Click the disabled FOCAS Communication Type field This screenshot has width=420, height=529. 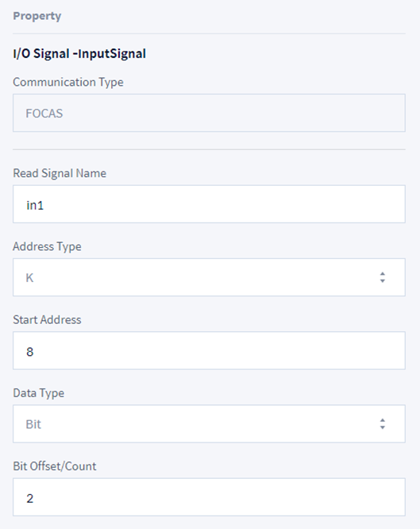(x=209, y=113)
